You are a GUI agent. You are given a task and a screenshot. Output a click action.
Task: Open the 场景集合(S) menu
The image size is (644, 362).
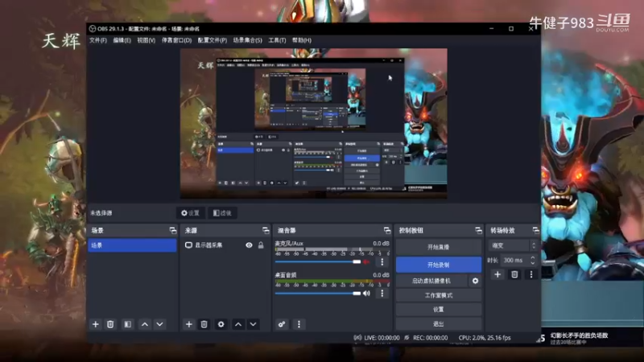[248, 40]
